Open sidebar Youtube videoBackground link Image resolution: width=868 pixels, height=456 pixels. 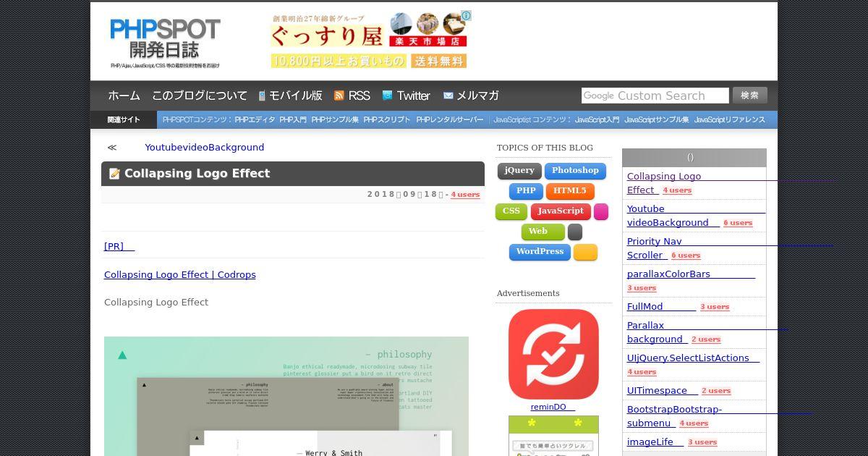[x=668, y=216]
